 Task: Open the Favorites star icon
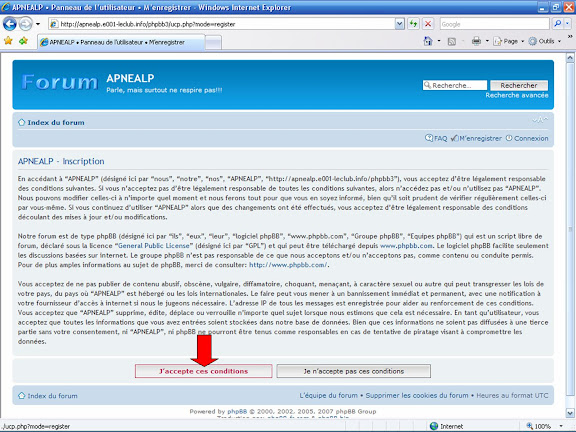8,41
